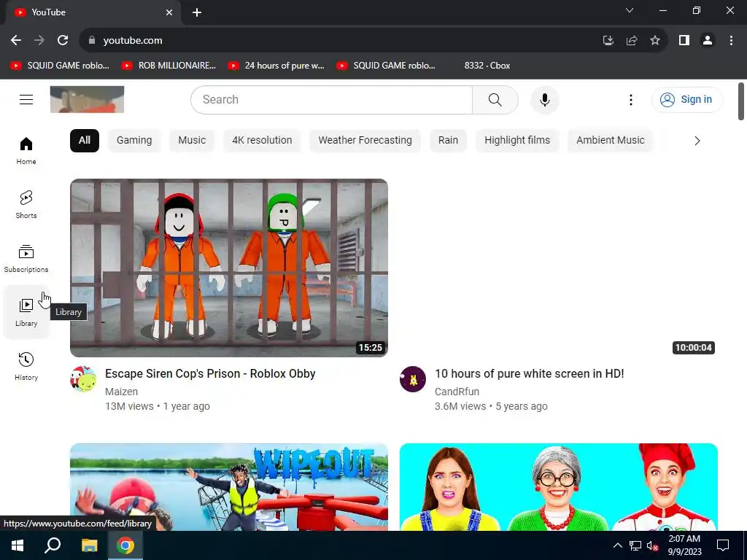Open Shorts from the sidebar
This screenshot has height=560, width=747.
[26, 205]
